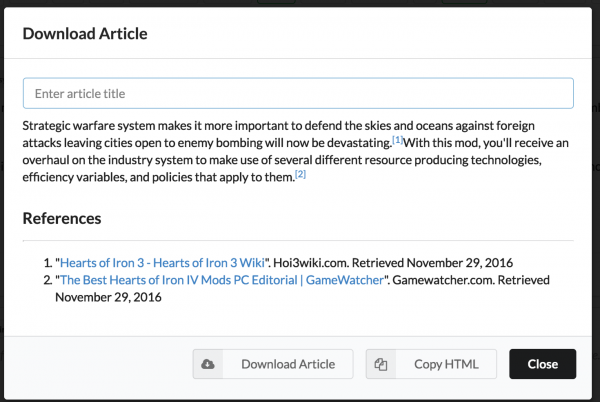Open Hearts of Iron 3 Wiki link
Screen dimensions: 600x402
162,263
